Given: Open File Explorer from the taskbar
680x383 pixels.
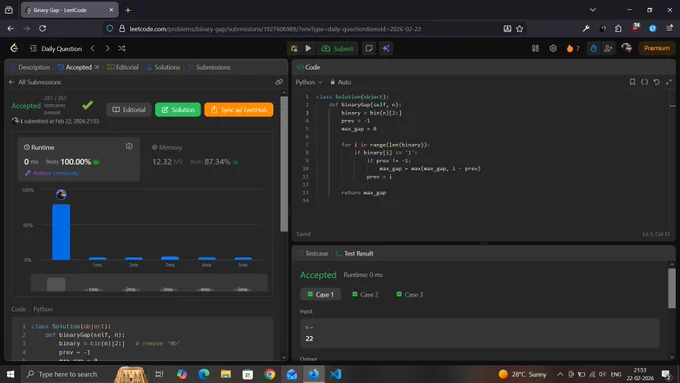Looking at the screenshot, I should tap(226, 374).
